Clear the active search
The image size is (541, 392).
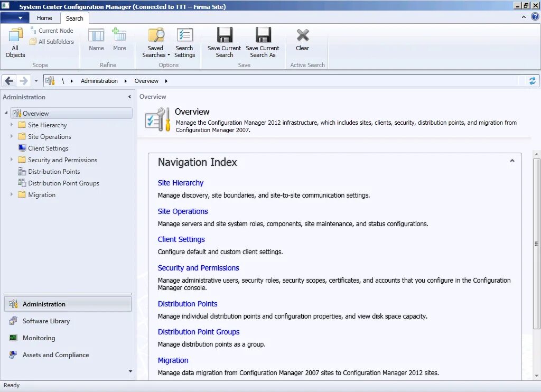click(302, 40)
